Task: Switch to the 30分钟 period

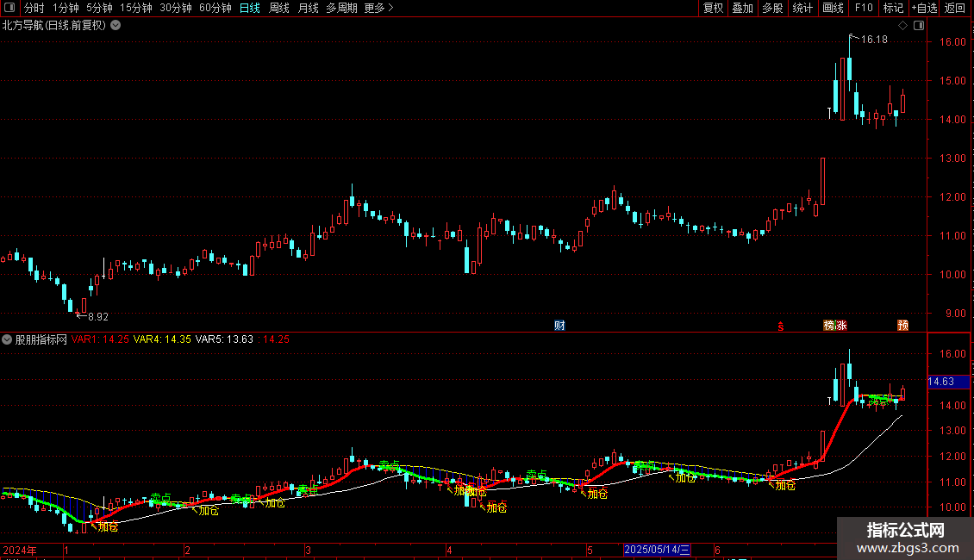Action: (x=176, y=8)
